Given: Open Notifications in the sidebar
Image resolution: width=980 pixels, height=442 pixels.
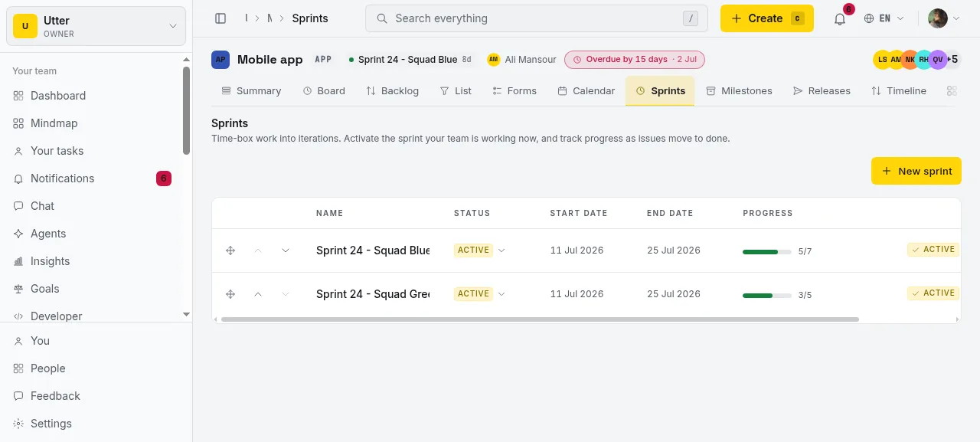Looking at the screenshot, I should [92, 178].
